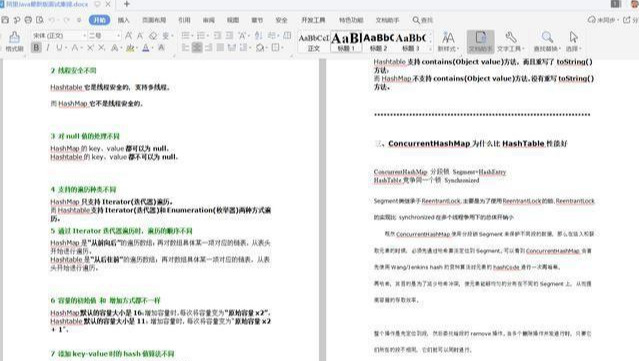Screen dimensions: 639x361
Task: Open the 开发工具 ribbon tab
Action: click(x=313, y=20)
